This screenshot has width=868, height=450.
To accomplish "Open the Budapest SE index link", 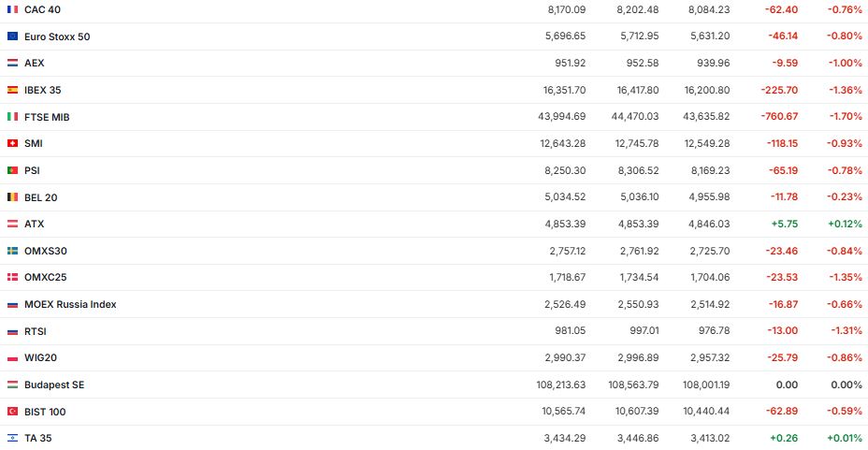I will 54,385.
